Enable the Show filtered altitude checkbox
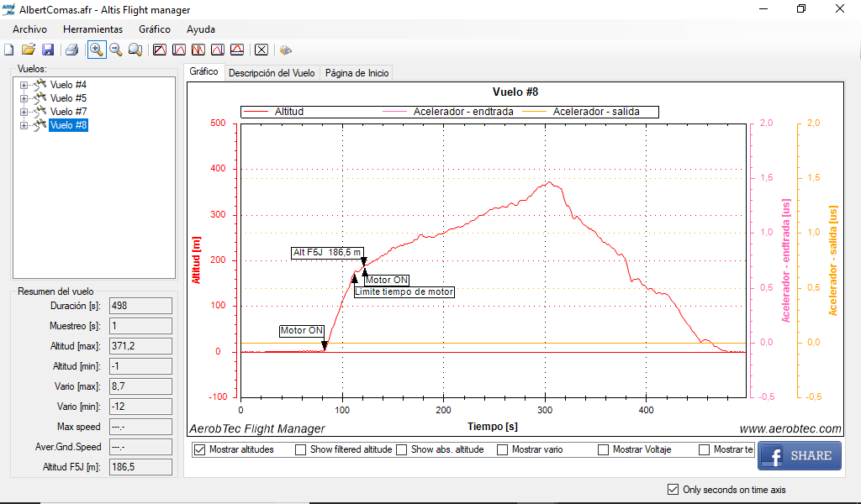The width and height of the screenshot is (861, 504). pyautogui.click(x=301, y=450)
